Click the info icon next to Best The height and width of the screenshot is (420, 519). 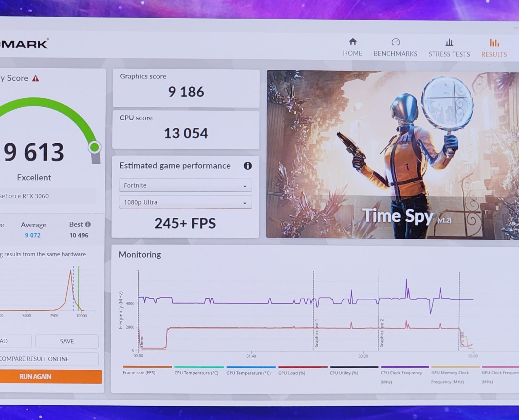coord(88,224)
